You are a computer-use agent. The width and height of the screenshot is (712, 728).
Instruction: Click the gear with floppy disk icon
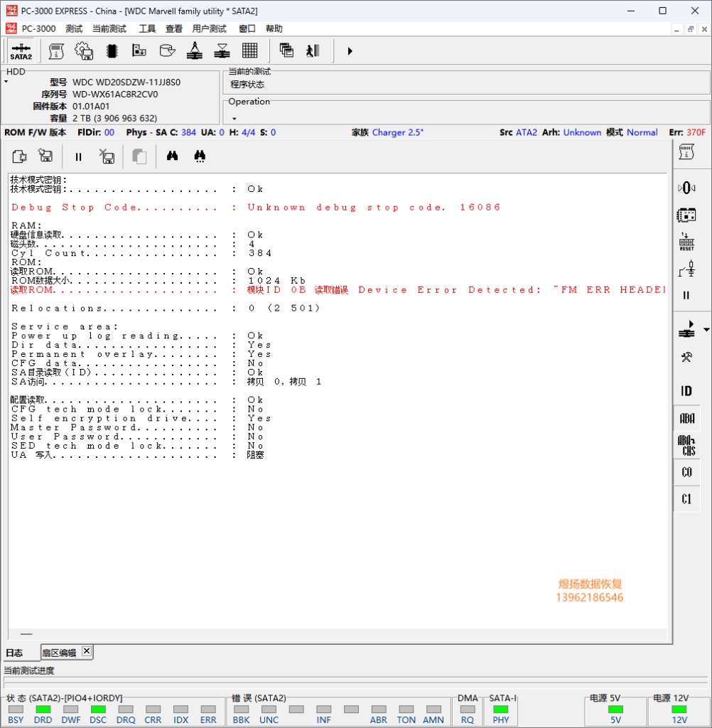tap(84, 51)
